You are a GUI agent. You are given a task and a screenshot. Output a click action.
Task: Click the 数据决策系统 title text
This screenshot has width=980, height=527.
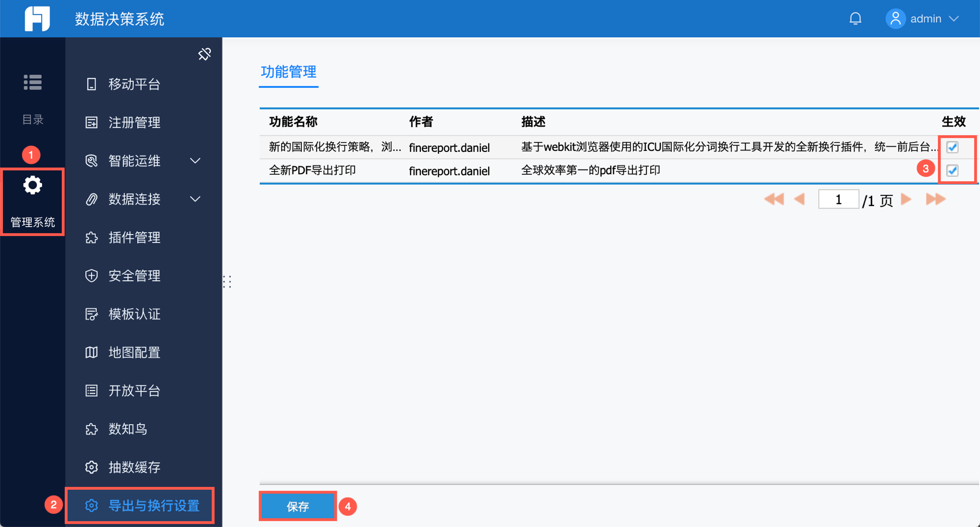pyautogui.click(x=120, y=19)
